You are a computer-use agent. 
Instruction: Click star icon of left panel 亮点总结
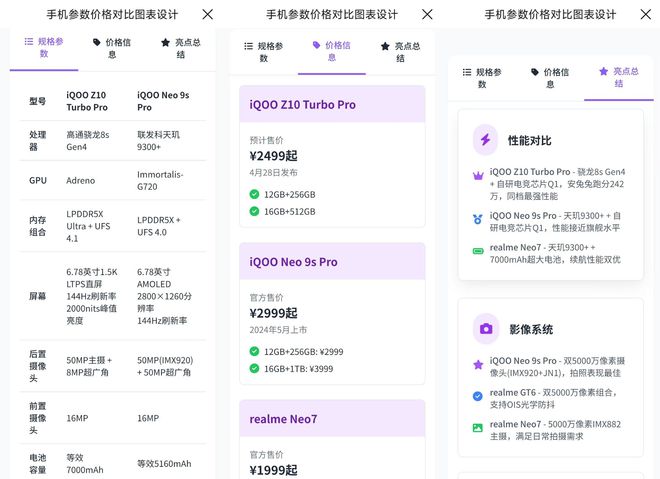pyautogui.click(x=165, y=42)
